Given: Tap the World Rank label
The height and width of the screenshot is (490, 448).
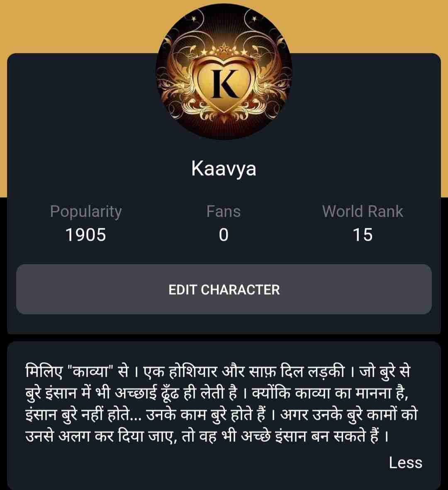Looking at the screenshot, I should tap(363, 211).
